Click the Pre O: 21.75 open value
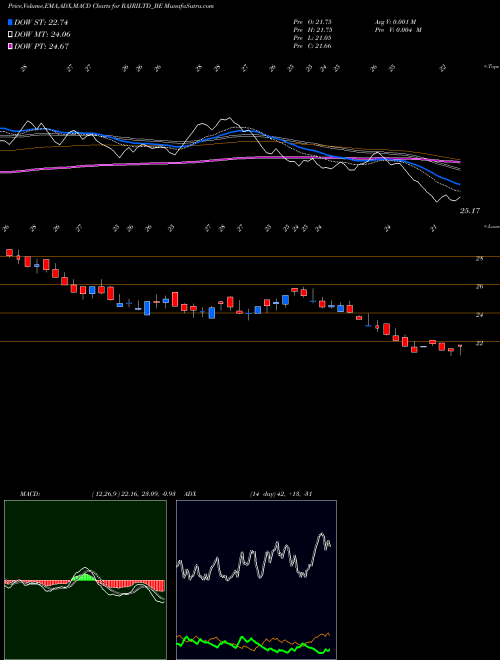 (312, 22)
